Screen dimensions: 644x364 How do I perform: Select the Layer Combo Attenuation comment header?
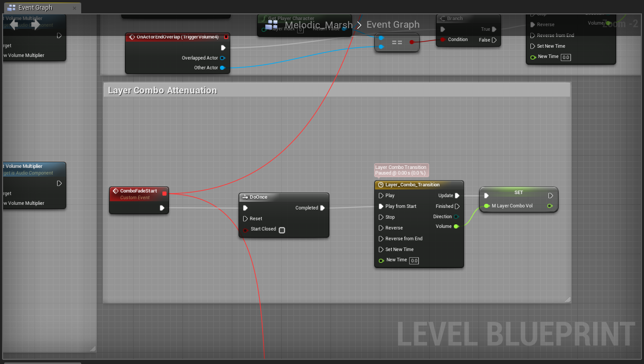337,90
